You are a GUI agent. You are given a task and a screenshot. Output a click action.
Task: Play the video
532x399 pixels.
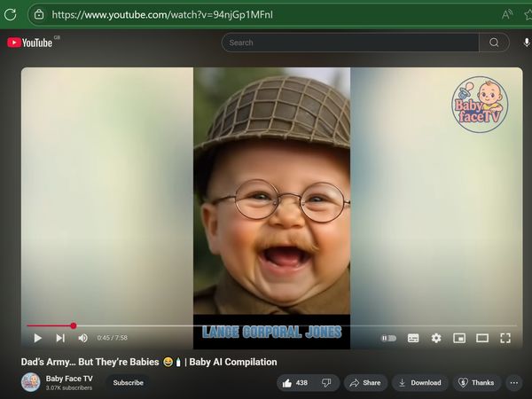(37, 338)
